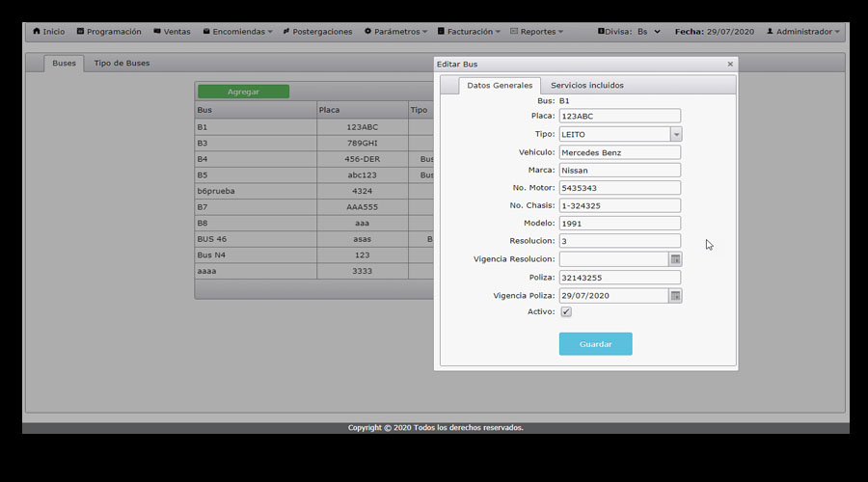Select the Bus N4 row
Viewport: 868px width, 482px height.
point(314,255)
